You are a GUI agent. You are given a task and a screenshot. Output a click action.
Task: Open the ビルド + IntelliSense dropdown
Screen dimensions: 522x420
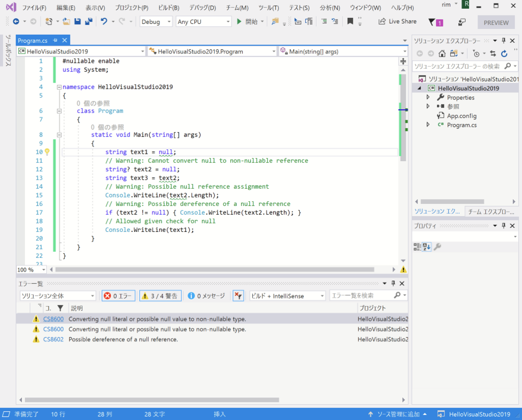[288, 296]
